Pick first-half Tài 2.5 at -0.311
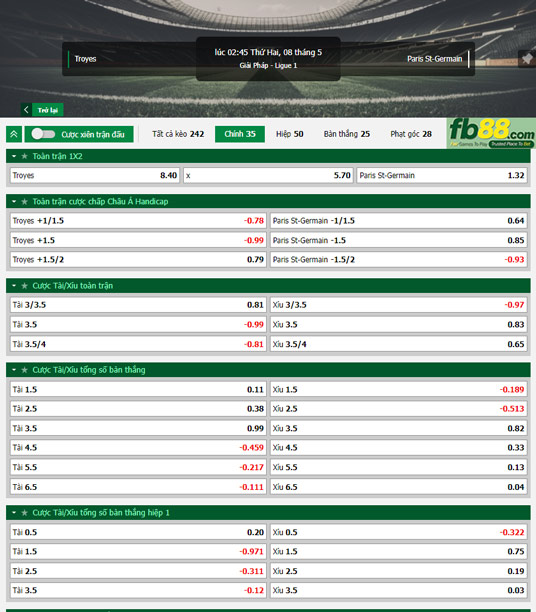This screenshot has width=536, height=612. tap(138, 571)
